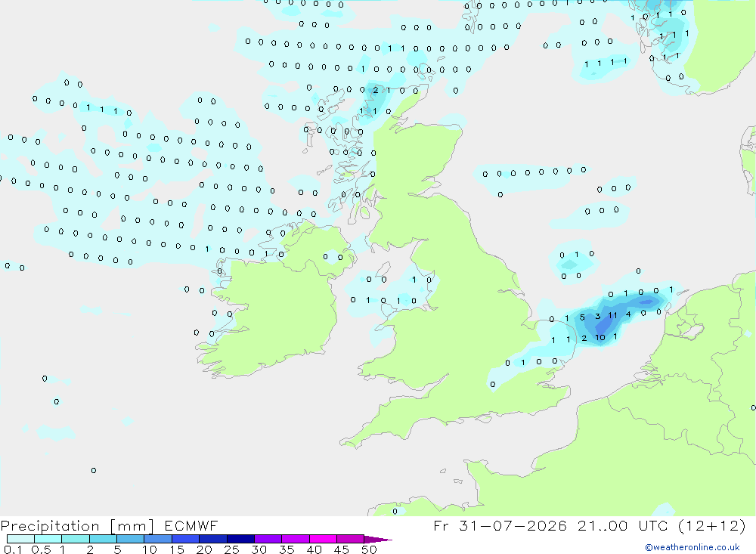756x554 pixels.
Task: Click the 0.1–0.5 mm lightest cyan legend swatch
Action: pos(20,539)
